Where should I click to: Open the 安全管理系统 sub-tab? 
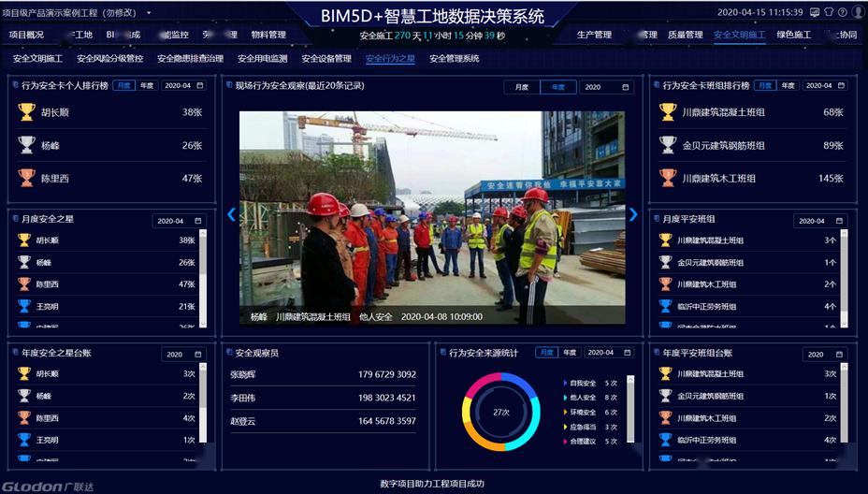[x=455, y=58]
